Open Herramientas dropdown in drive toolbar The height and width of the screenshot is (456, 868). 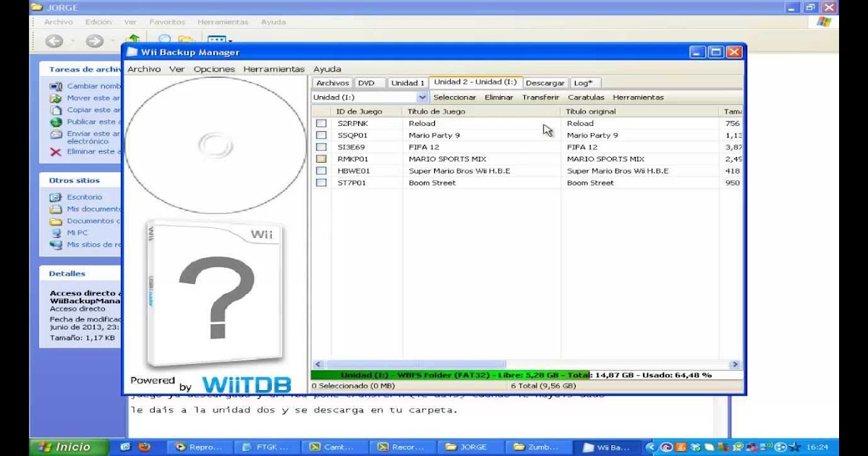[638, 97]
